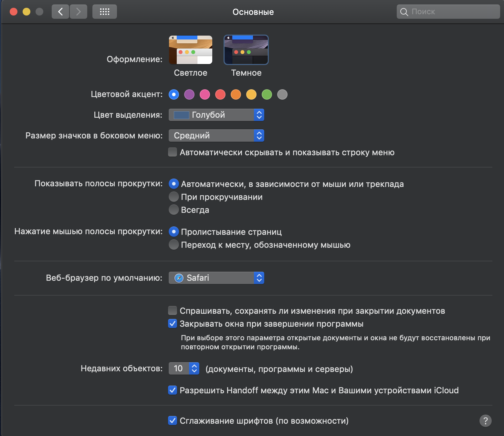The height and width of the screenshot is (436, 504).
Task: Open the sidebar icon size Средний dropdown
Action: (216, 136)
